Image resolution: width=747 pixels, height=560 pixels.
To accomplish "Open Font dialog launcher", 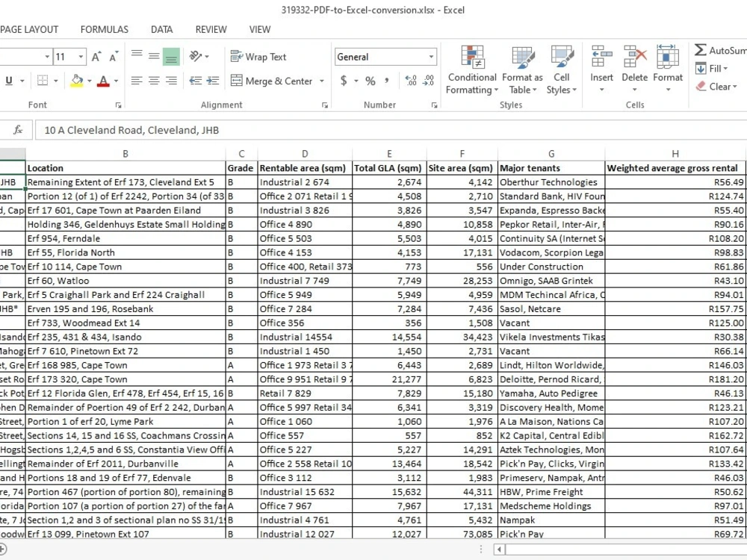I will pos(118,105).
